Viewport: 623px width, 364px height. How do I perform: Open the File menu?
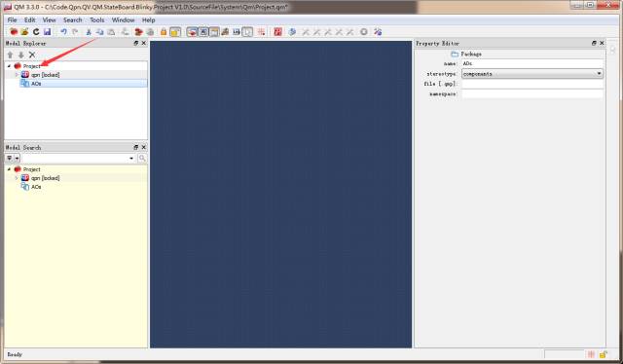click(x=13, y=19)
